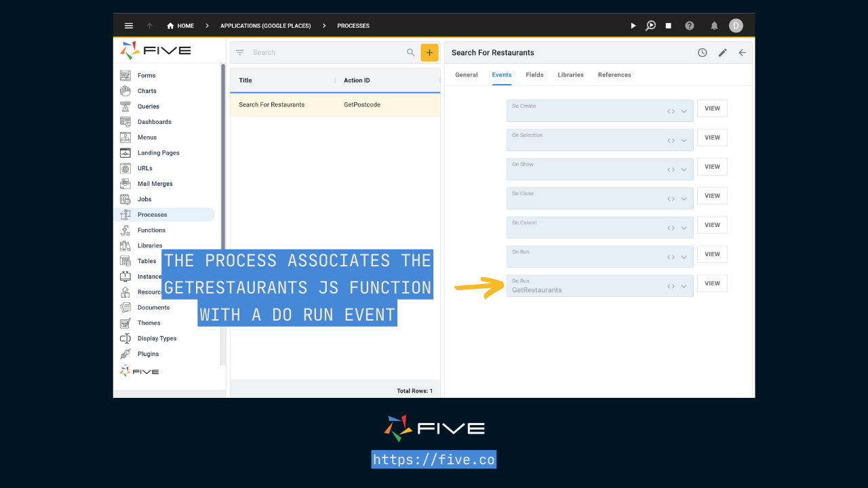Click the Charts sidebar icon
The width and height of the screenshot is (868, 488).
click(x=125, y=91)
